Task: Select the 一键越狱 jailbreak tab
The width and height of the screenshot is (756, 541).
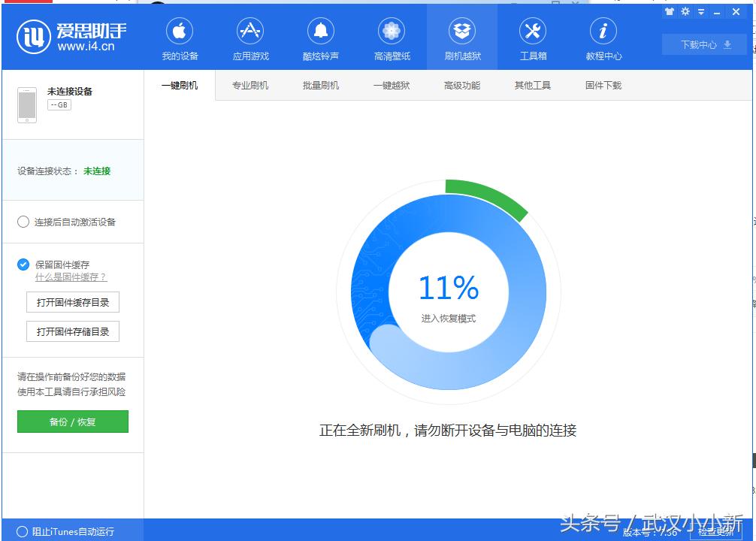Action: point(391,86)
